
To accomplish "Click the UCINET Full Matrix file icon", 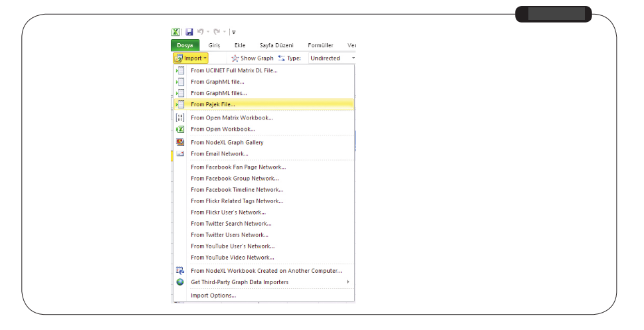I will [x=179, y=70].
